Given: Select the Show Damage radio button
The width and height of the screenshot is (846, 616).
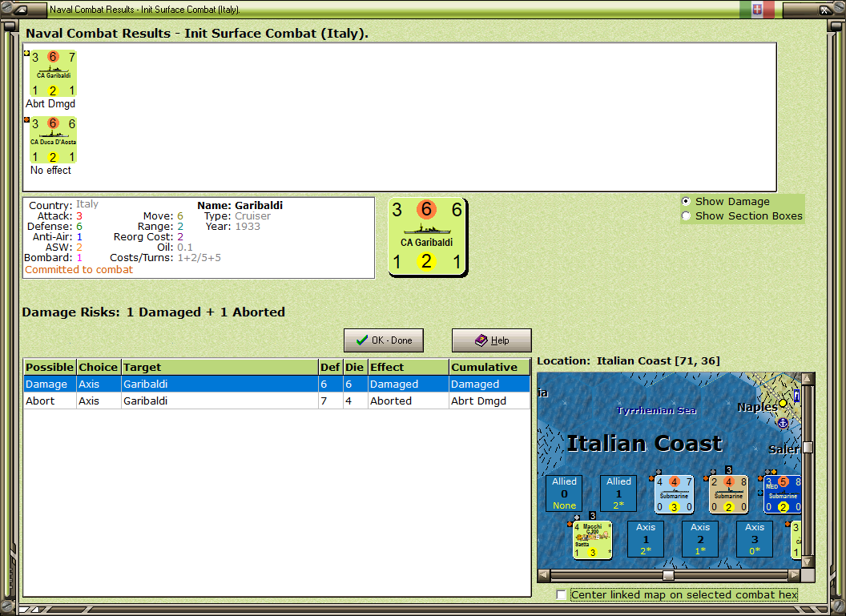Looking at the screenshot, I should click(x=686, y=201).
